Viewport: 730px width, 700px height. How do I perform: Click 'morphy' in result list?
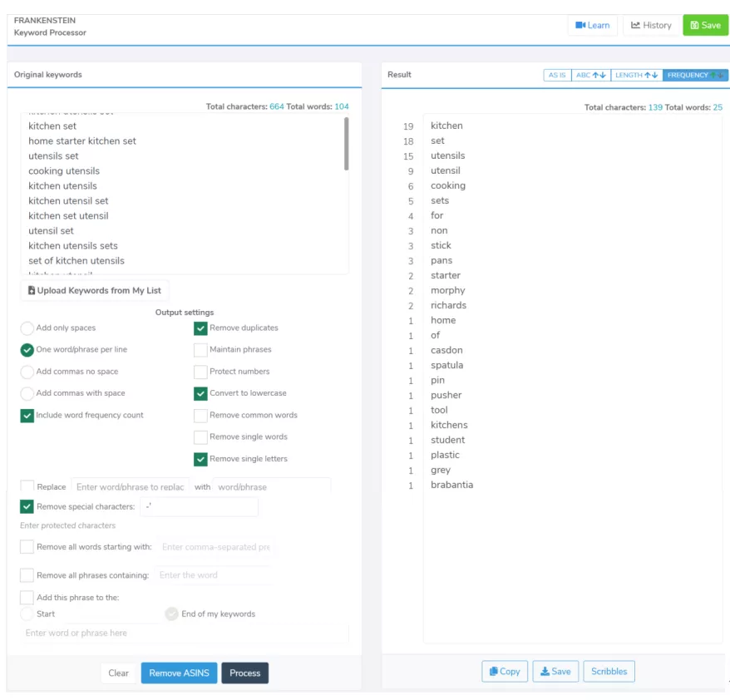448,290
